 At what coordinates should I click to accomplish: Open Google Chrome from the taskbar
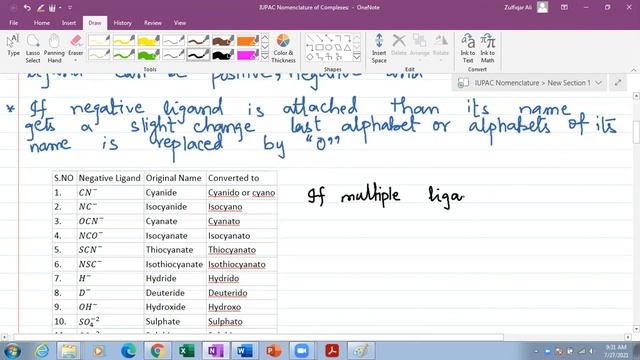click(157, 351)
